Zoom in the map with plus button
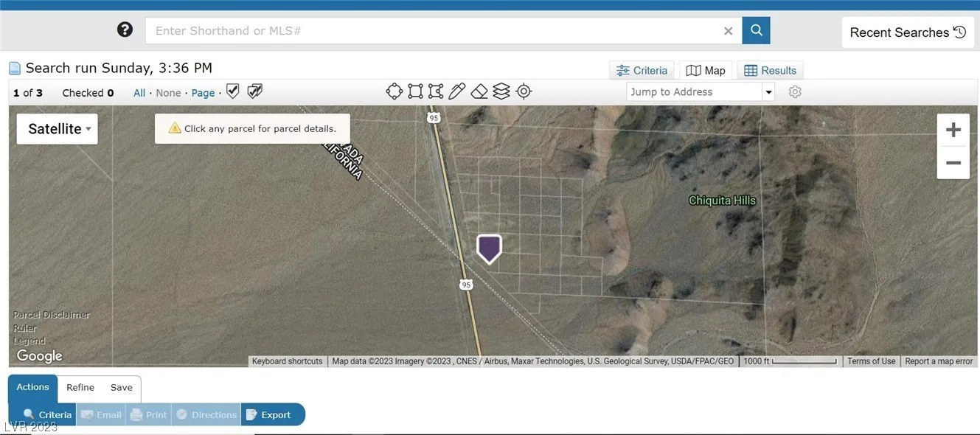The height and width of the screenshot is (435, 980). [953, 130]
